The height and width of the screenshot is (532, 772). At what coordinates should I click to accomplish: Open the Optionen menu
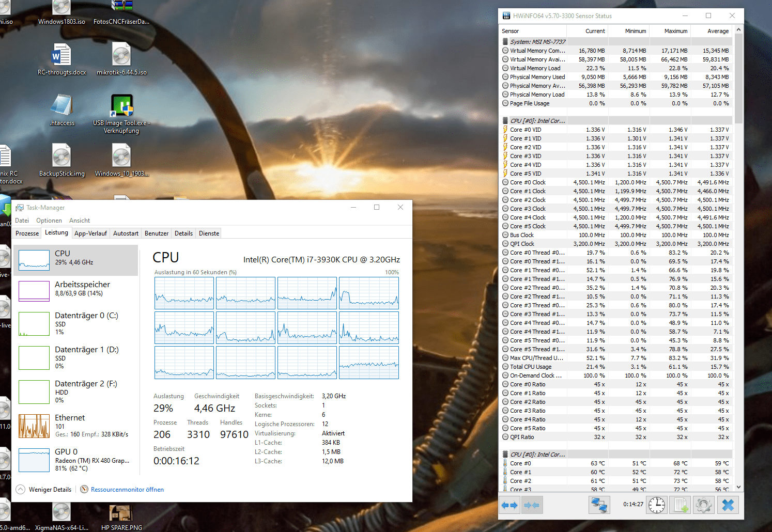tap(49, 221)
